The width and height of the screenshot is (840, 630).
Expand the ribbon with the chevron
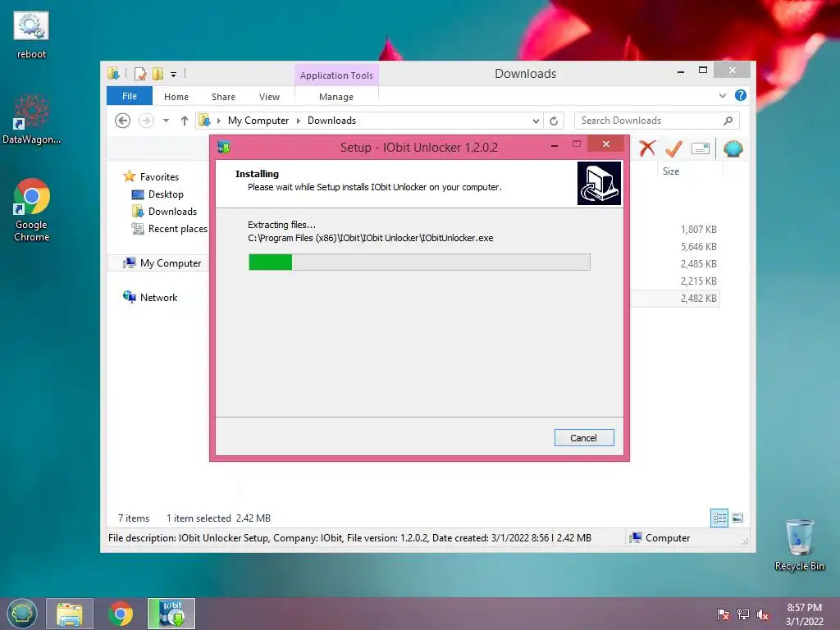722,95
